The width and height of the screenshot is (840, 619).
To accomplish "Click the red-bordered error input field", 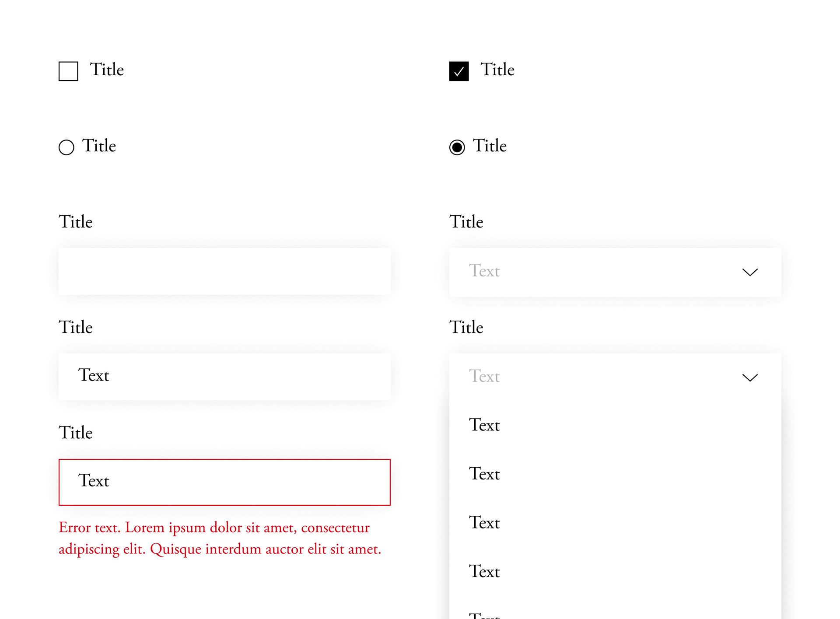I will (224, 482).
